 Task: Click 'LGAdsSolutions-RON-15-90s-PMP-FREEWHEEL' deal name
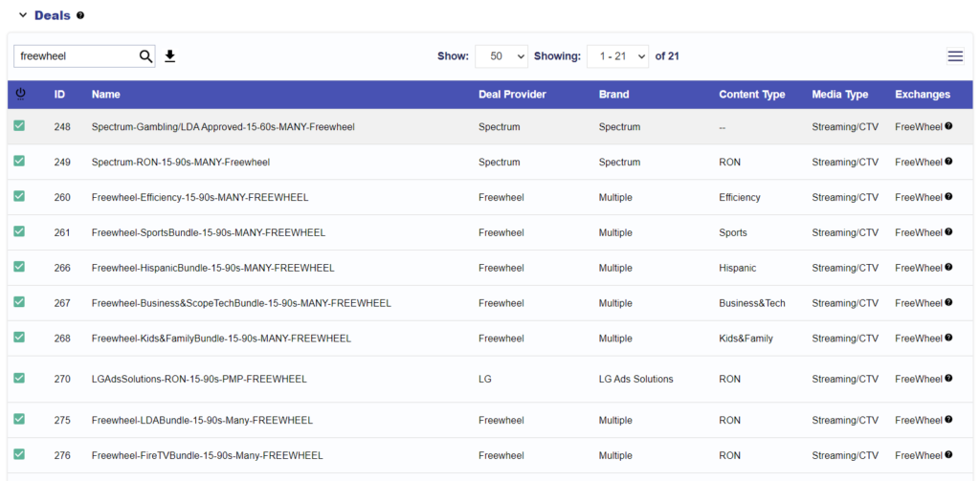point(199,380)
